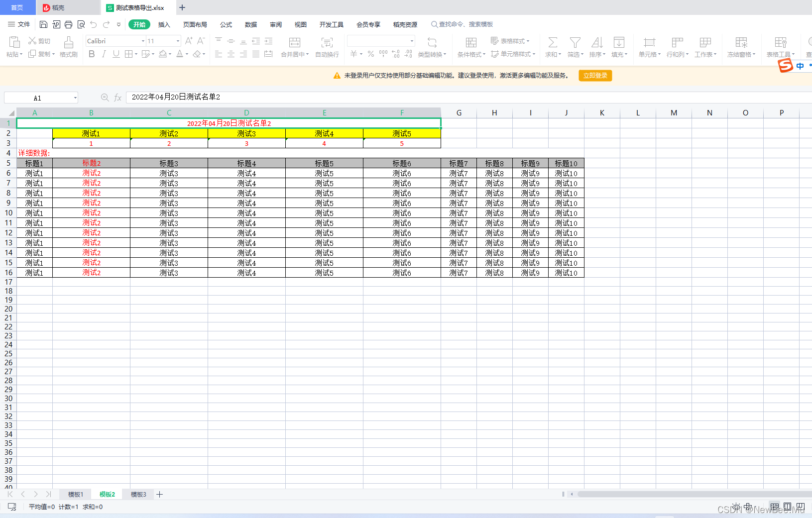Toggle Bold formatting

click(x=92, y=54)
